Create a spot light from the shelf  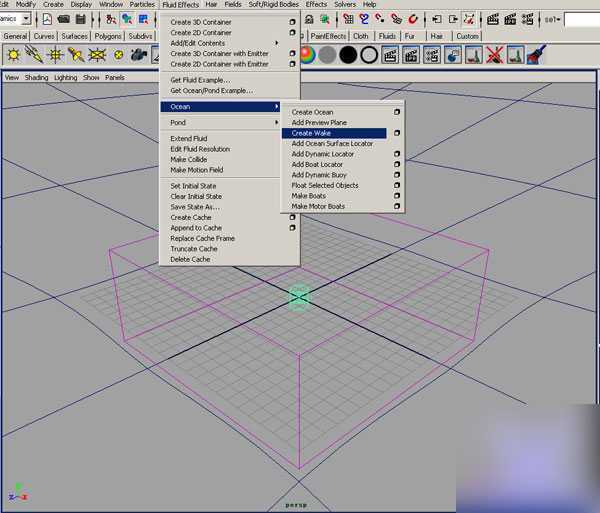[x=76, y=55]
